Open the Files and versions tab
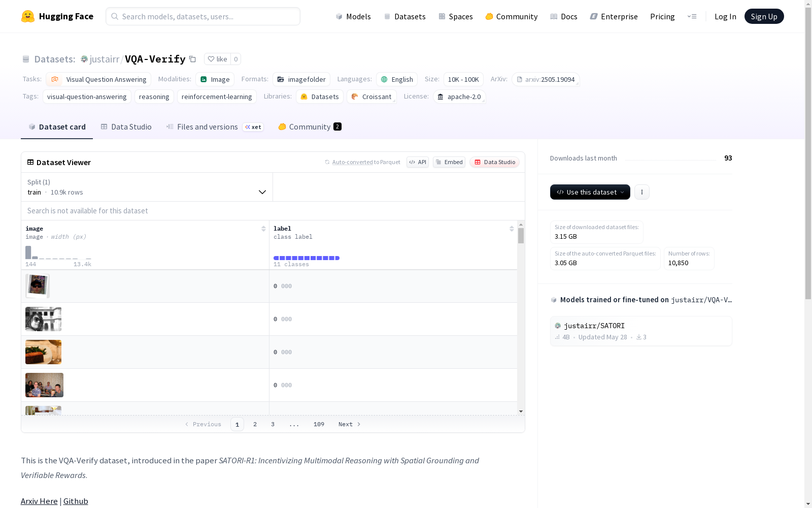 click(215, 127)
